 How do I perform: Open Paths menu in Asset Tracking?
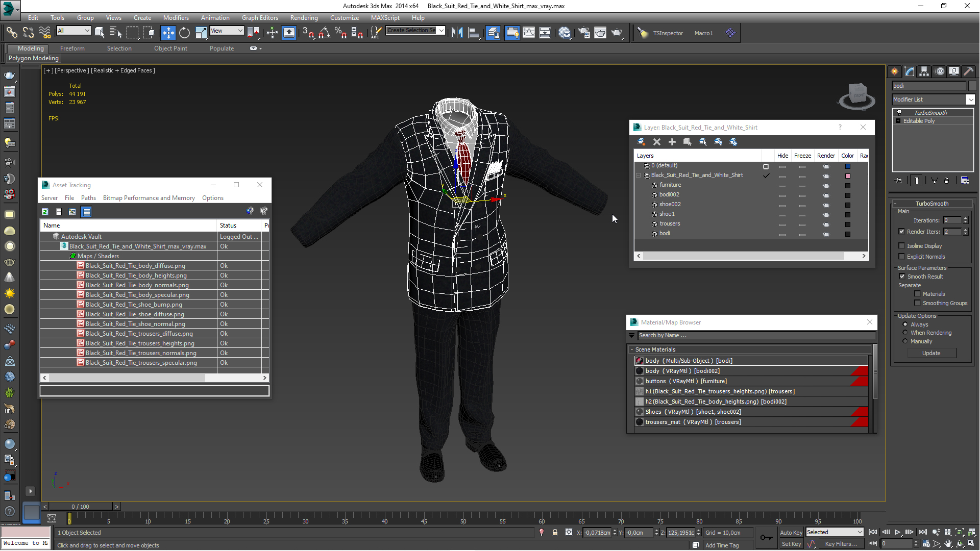click(88, 198)
